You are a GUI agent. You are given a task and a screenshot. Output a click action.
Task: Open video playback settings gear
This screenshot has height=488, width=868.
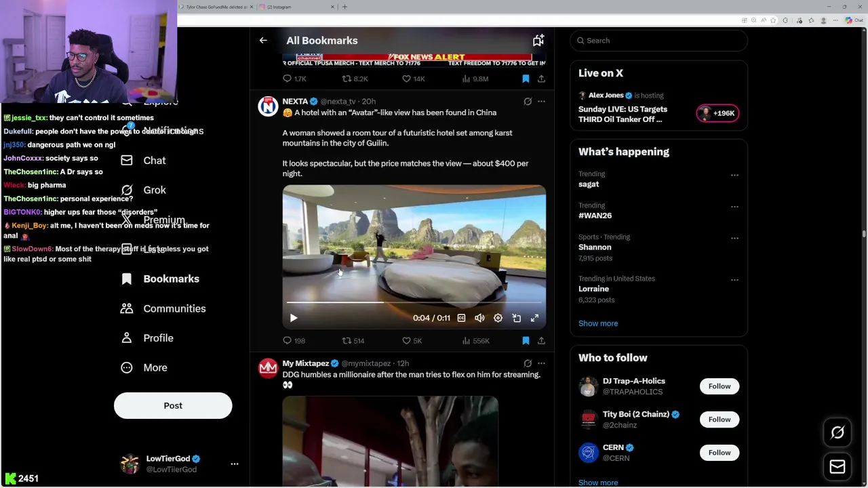tap(498, 318)
